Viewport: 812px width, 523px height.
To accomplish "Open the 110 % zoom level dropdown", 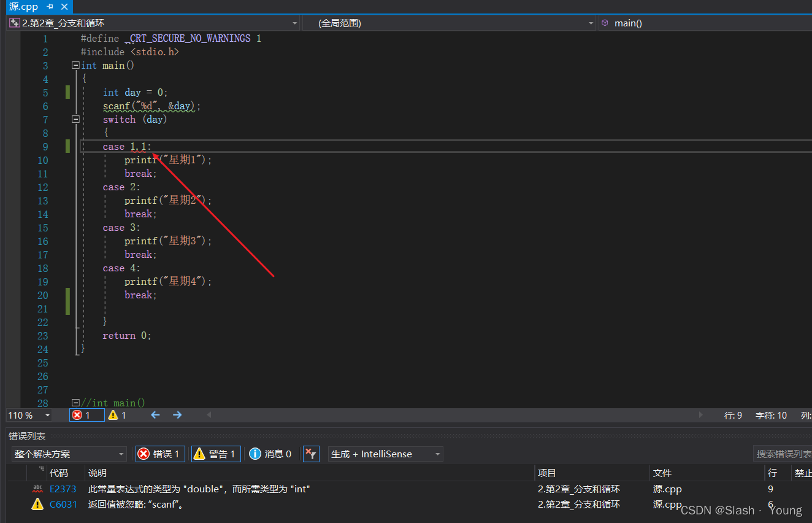I will pos(29,416).
